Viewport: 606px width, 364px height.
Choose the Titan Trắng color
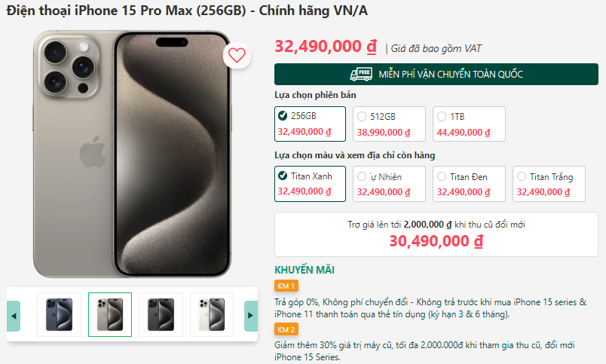[549, 184]
